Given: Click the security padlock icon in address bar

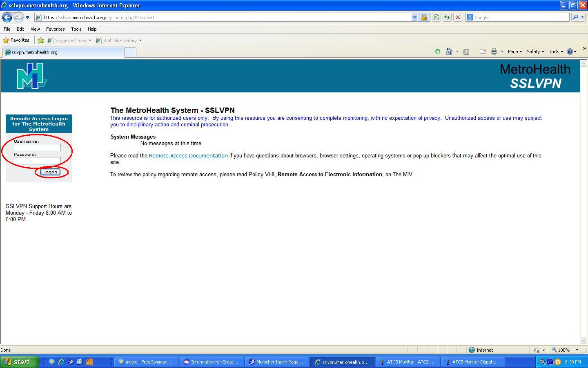Looking at the screenshot, I should [424, 17].
